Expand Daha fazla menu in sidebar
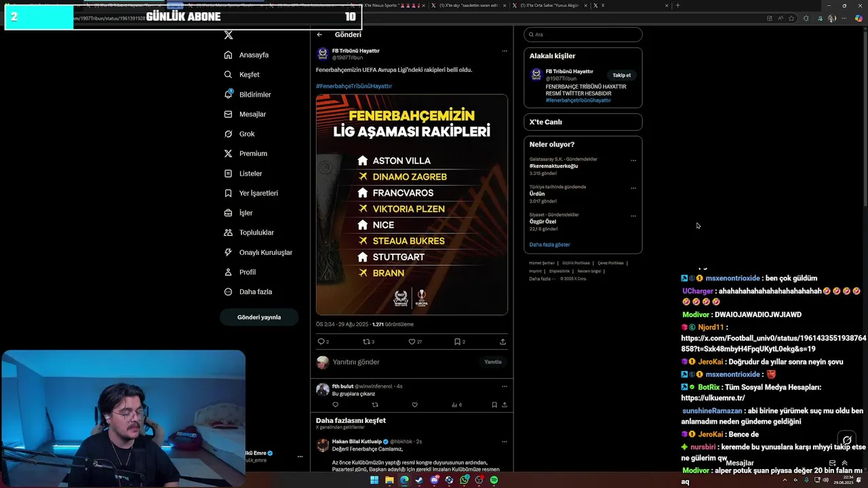This screenshot has width=868, height=488. click(x=248, y=291)
